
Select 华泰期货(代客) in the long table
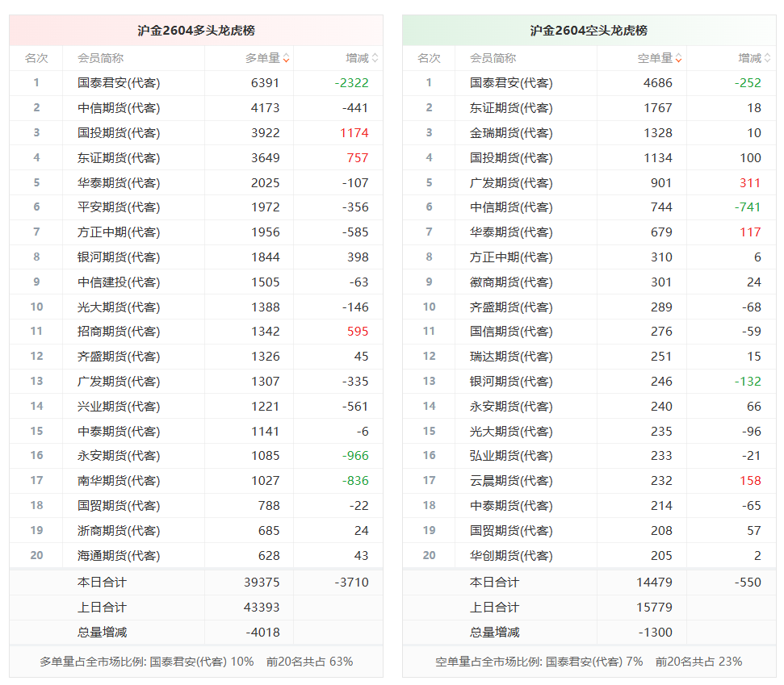[x=119, y=183]
